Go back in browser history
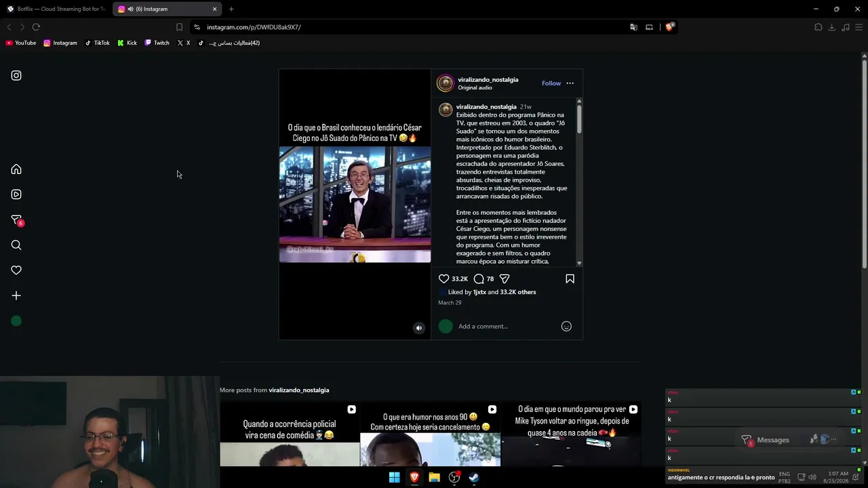This screenshot has width=868, height=488. point(9,27)
